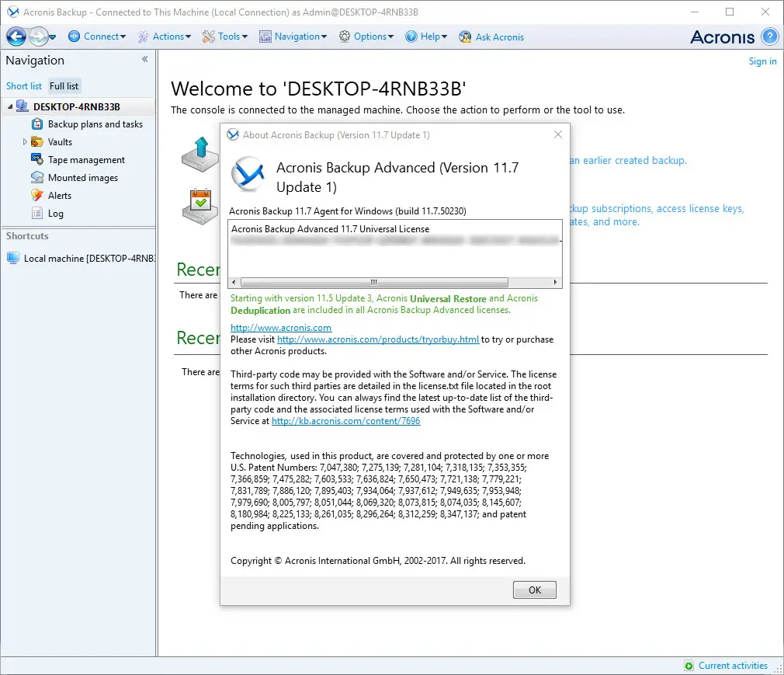Switch to the Full list tab
Viewport: 784px width, 675px height.
64,86
